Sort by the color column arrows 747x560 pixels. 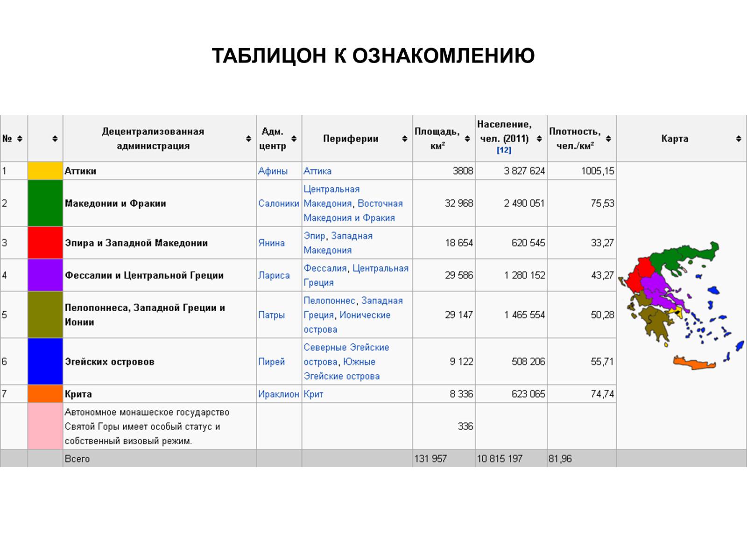pos(55,139)
